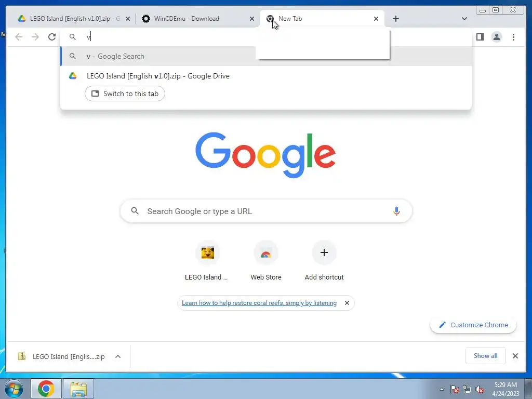Open the Web Store shortcut
Image resolution: width=532 pixels, height=399 pixels.
point(266,261)
